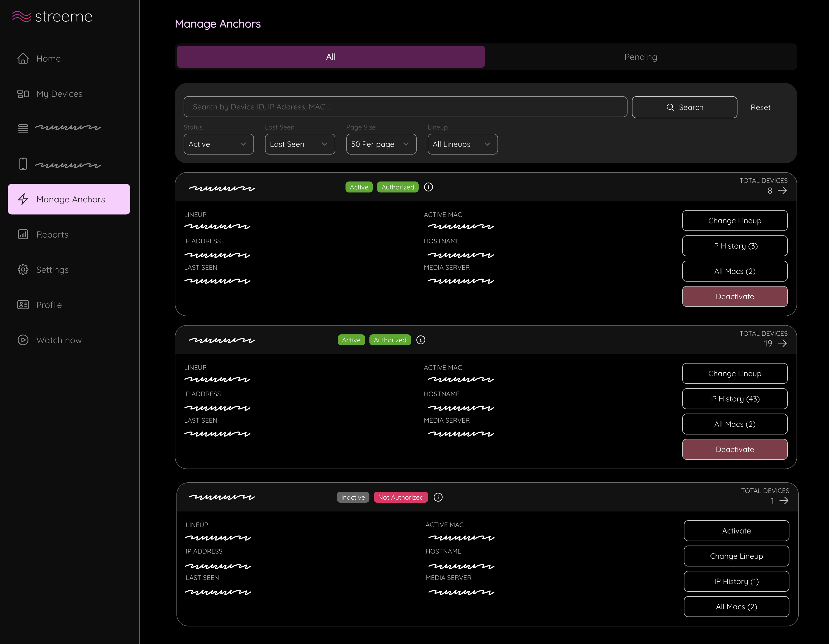Click the streeme logo
Viewport: 829px width, 644px height.
52,16
